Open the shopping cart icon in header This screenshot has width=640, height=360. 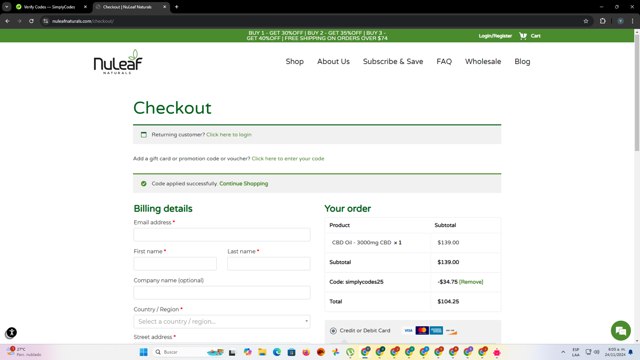523,36
